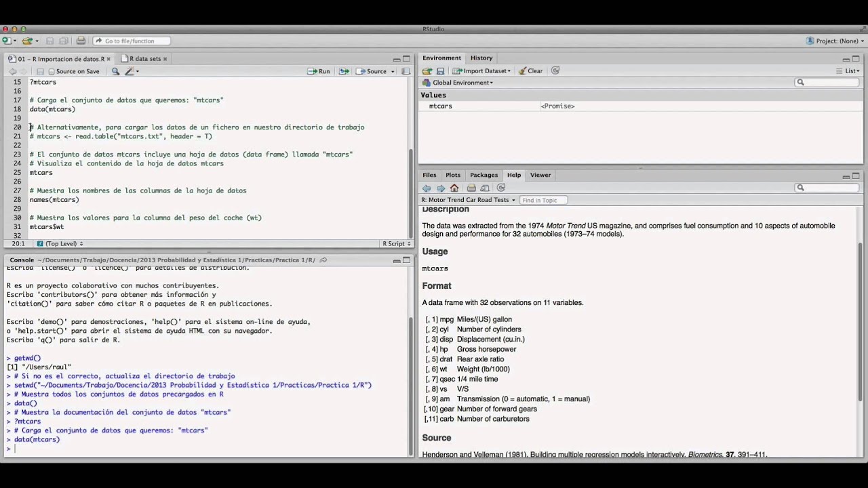Switch to the Packages tab
Image resolution: width=868 pixels, height=488 pixels.
click(484, 175)
